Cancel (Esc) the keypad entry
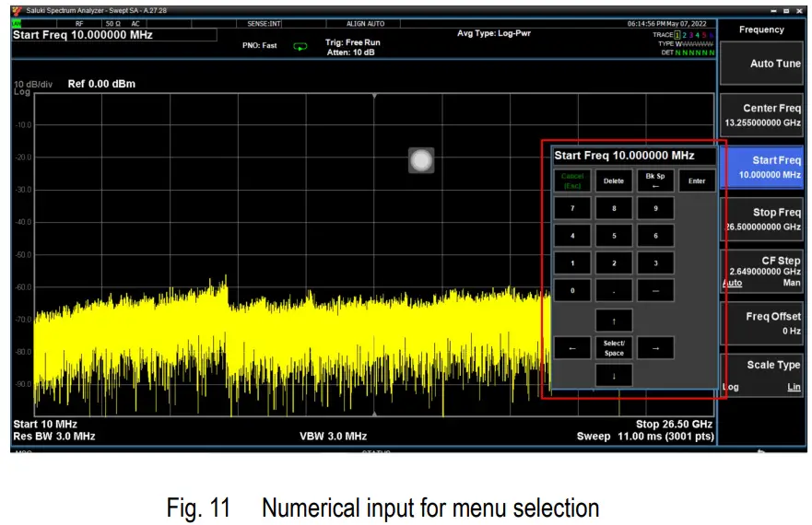Viewport: 812px width, 525px height. click(572, 181)
